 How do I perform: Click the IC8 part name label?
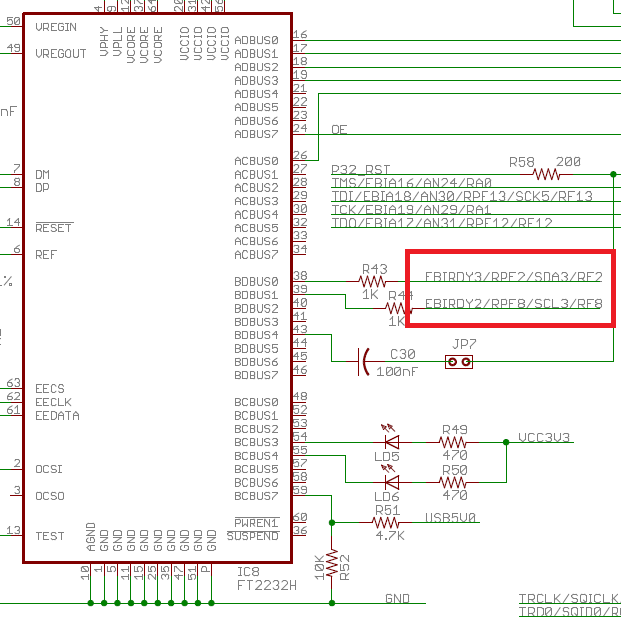click(248, 572)
